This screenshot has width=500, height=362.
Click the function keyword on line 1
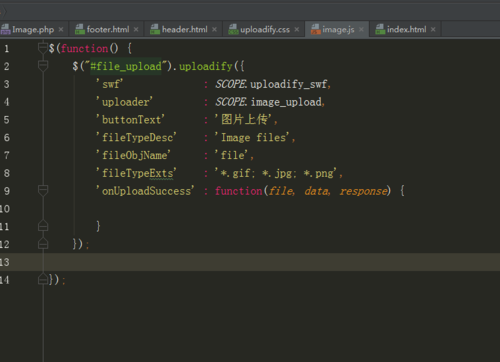point(84,48)
